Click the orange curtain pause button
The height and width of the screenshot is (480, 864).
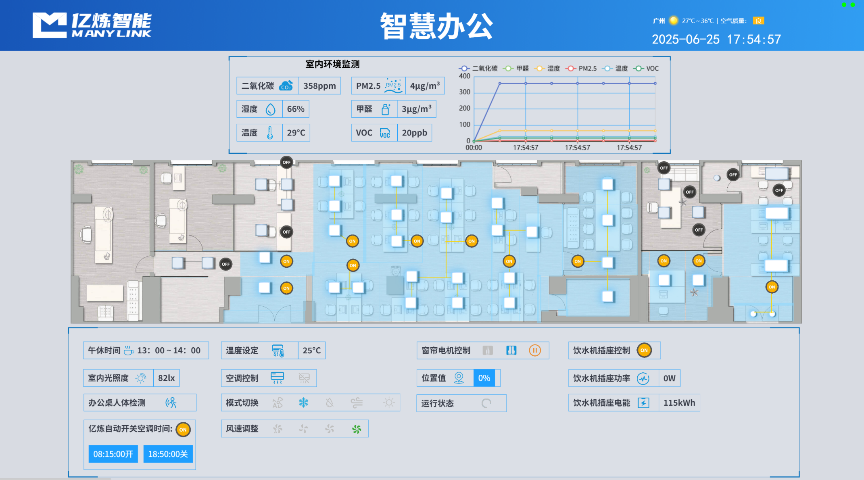[x=534, y=350]
